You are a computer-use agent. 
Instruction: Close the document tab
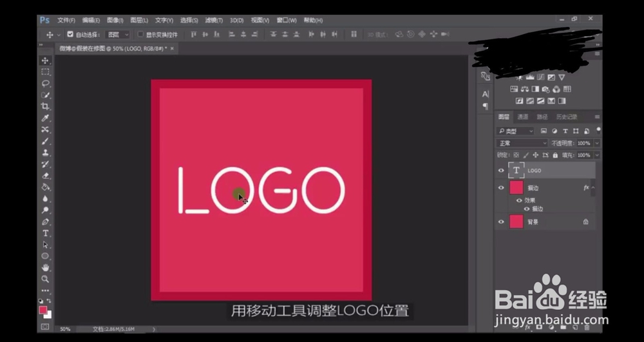(x=172, y=48)
